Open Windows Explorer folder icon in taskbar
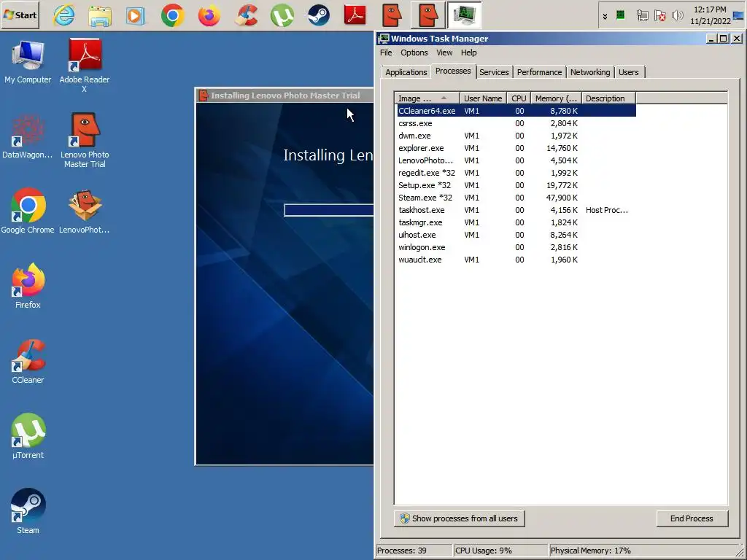Image resolution: width=747 pixels, height=560 pixels. [x=100, y=15]
